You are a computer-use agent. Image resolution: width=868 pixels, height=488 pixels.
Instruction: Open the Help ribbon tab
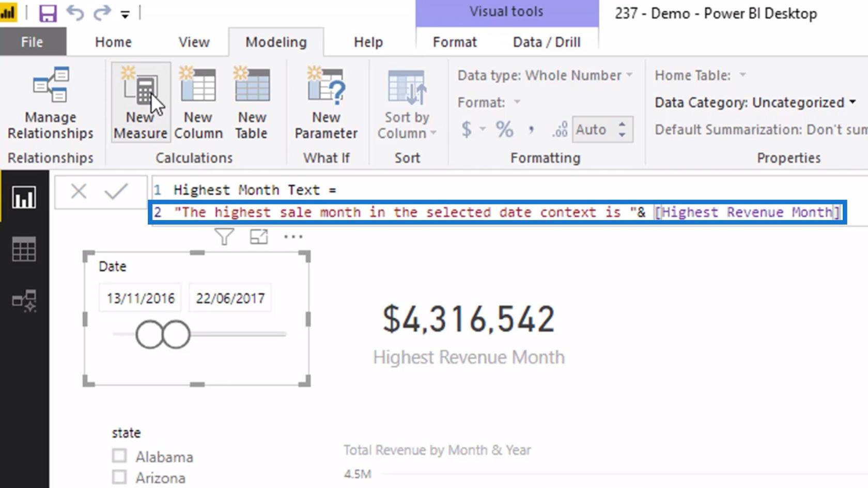(368, 42)
